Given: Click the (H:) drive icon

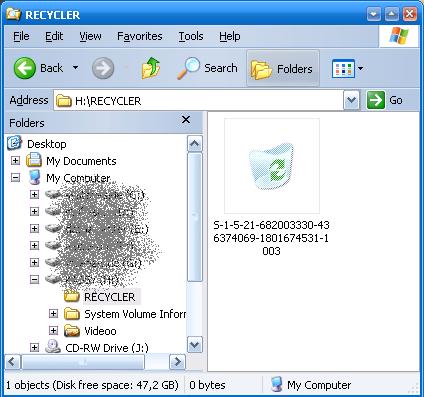Looking at the screenshot, I should click(53, 279).
